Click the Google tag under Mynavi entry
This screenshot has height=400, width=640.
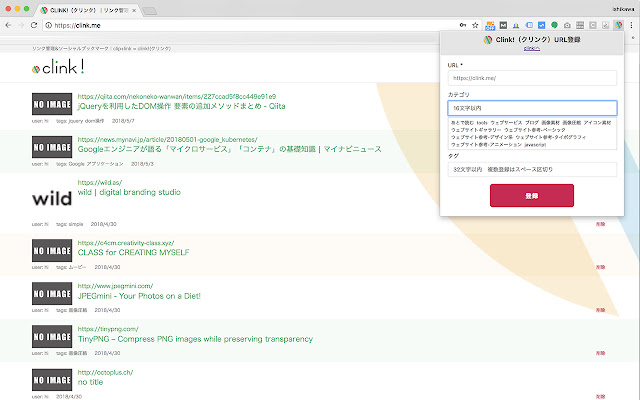(x=76, y=164)
